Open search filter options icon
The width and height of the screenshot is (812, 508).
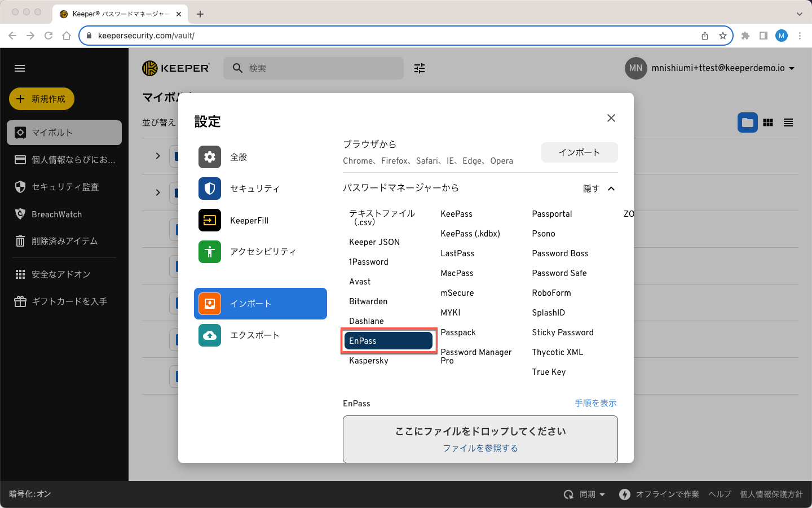[420, 68]
